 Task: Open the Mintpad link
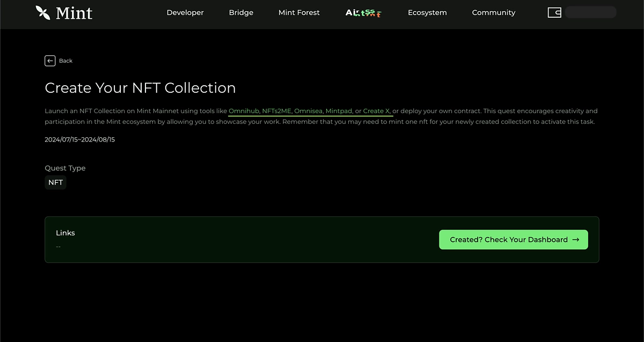point(339,111)
